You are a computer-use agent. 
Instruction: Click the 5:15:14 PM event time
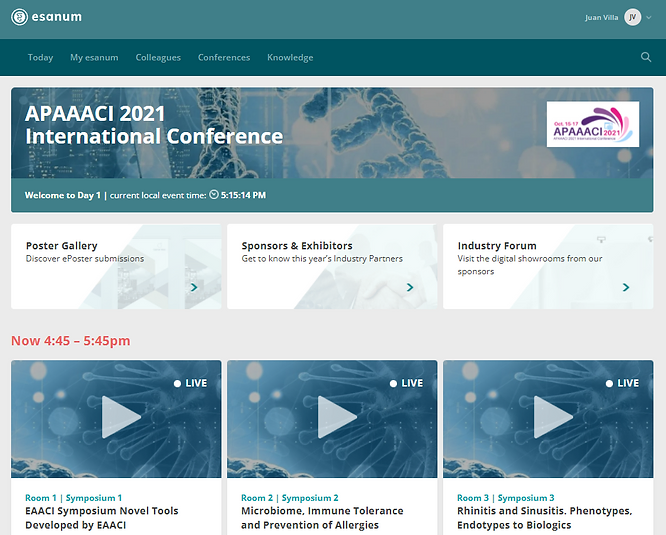(243, 195)
